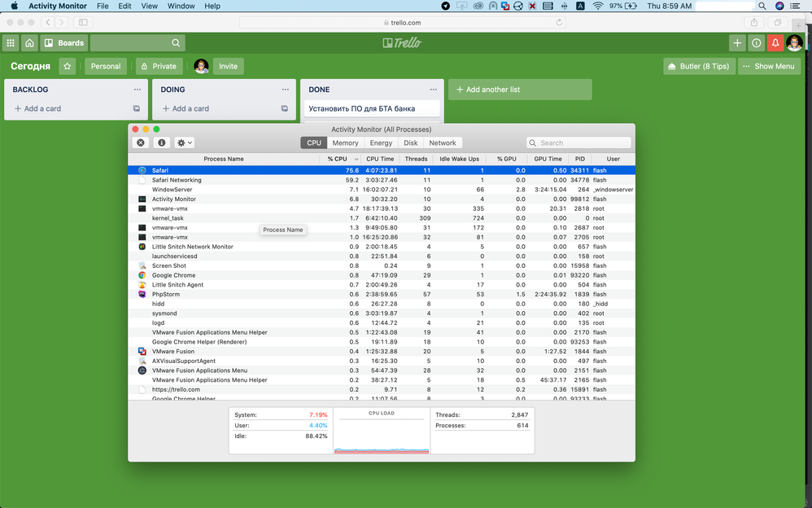Screen dimensions: 812x508
Task: Star the Сегодня board
Action: tap(68, 67)
